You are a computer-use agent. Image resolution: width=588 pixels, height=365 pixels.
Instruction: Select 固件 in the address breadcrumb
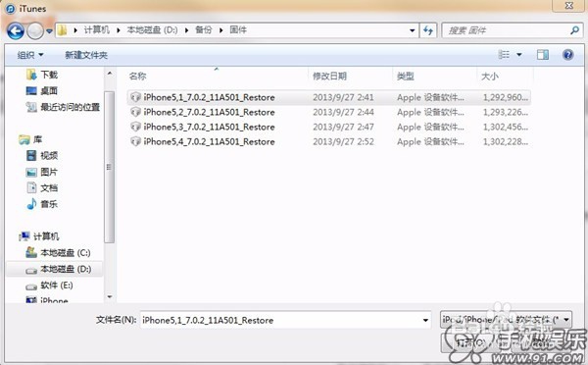238,30
